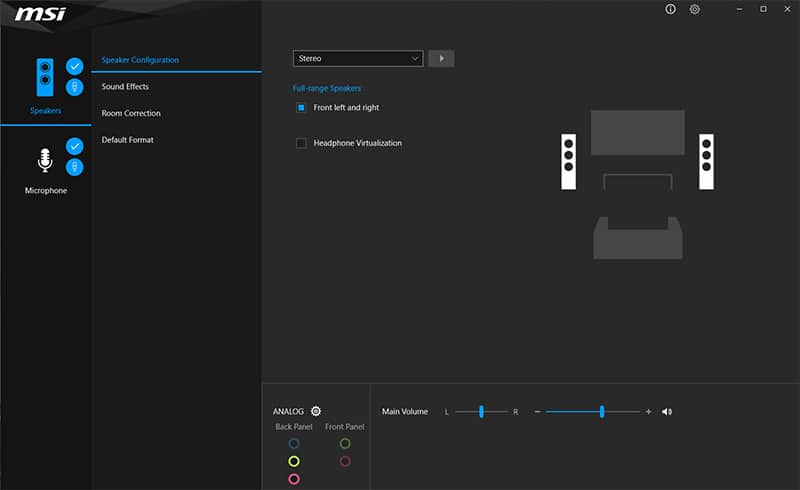Open the Default Format tab
Screen dimensions: 800x490
point(128,140)
